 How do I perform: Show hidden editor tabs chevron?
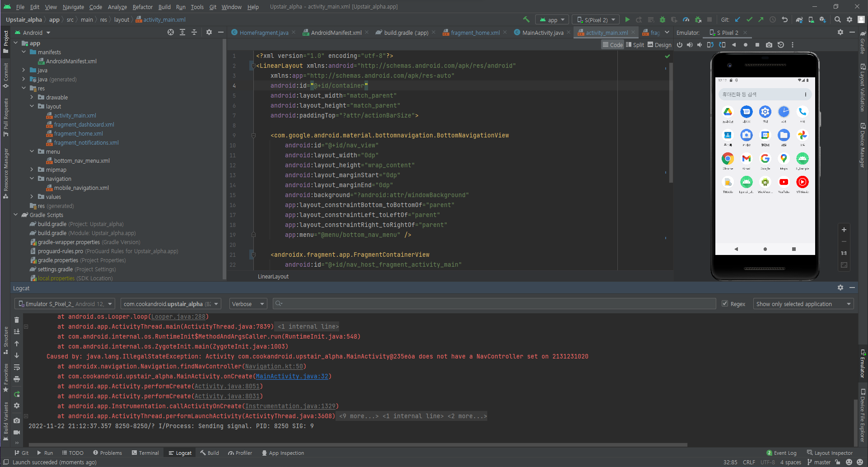[667, 33]
